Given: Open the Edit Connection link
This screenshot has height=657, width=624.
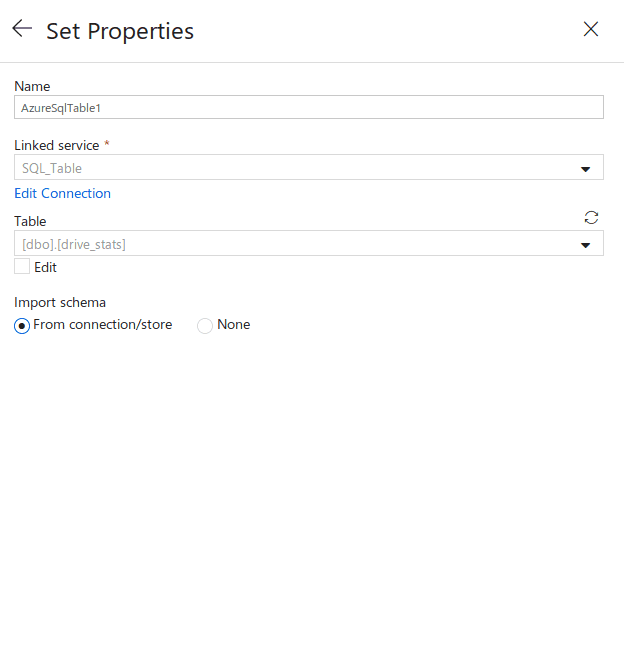Looking at the screenshot, I should tap(62, 193).
